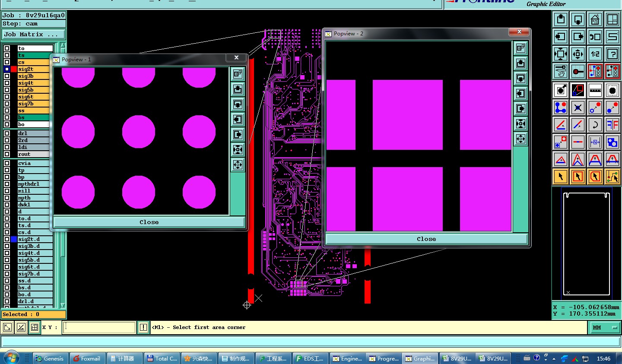Click the layer list scroll up arrow
This screenshot has width=622, height=364.
click(63, 46)
